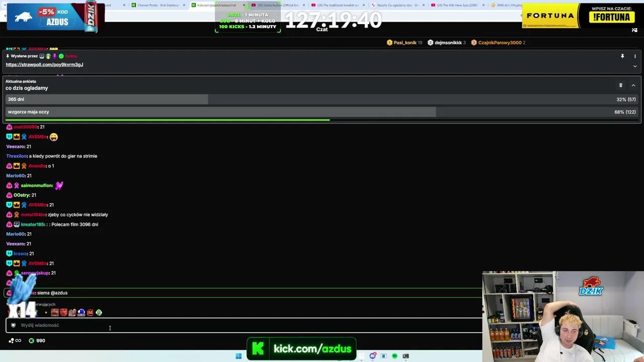The image size is (644, 362).
Task: Open Discord from the taskbar
Action: [x=372, y=356]
